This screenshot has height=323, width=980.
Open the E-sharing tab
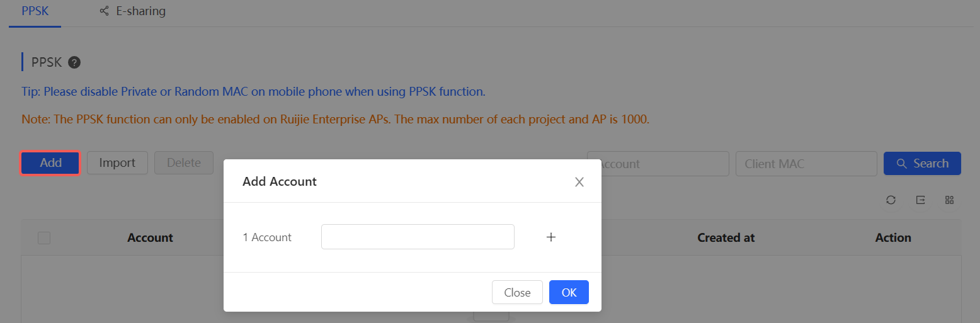(133, 11)
